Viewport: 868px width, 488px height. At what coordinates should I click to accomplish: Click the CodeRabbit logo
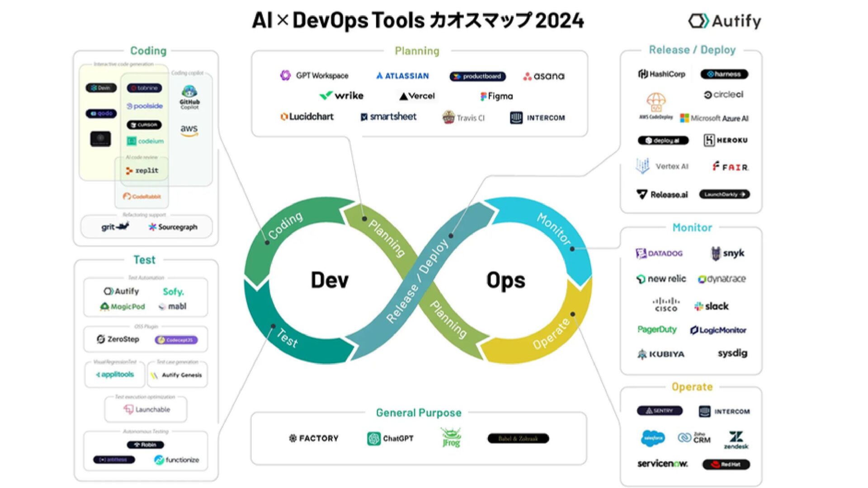point(142,197)
